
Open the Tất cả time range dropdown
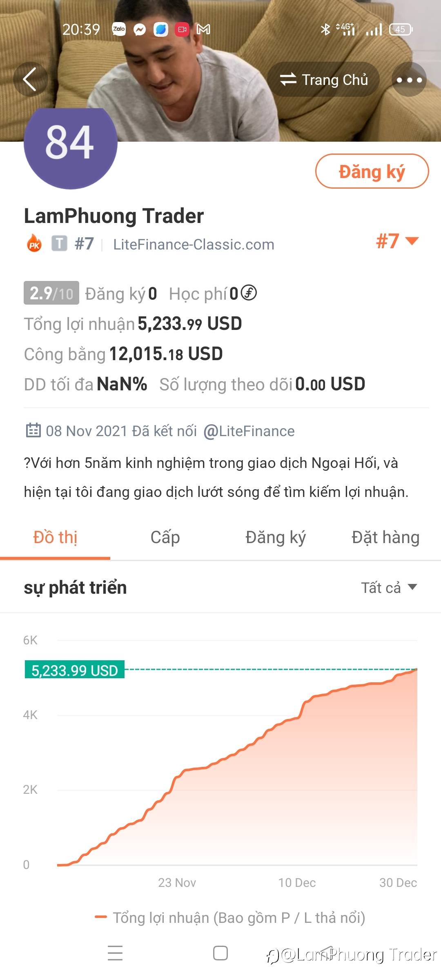389,588
